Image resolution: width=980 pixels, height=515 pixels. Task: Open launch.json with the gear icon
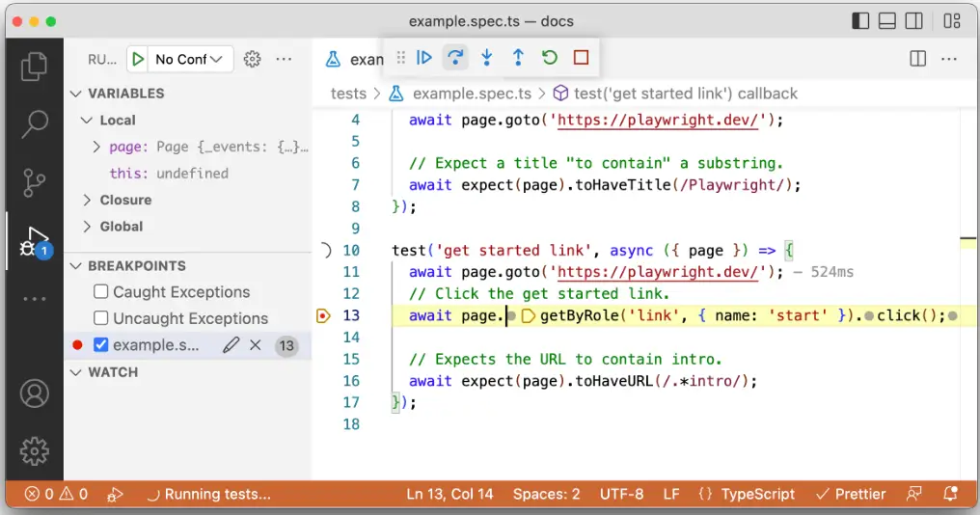coord(253,60)
